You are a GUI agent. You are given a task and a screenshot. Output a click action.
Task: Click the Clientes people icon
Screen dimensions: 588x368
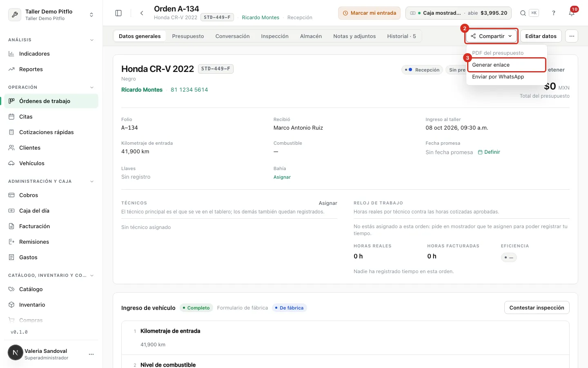[x=11, y=148]
